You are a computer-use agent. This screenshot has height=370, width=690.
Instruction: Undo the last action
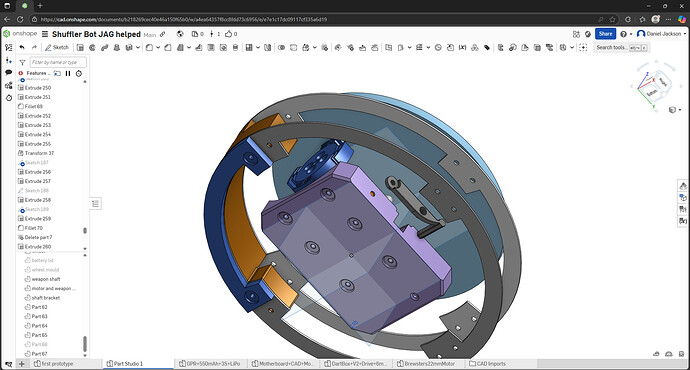(x=22, y=48)
